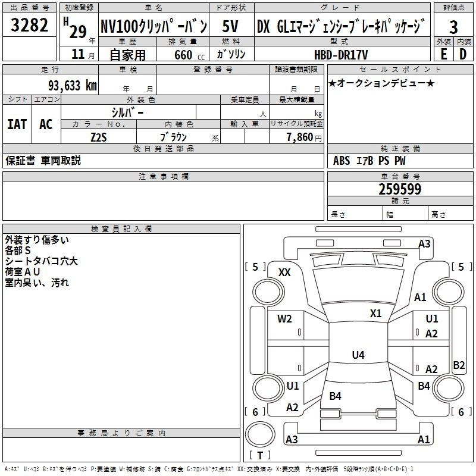Click the オークションデビュー sales point text
476x476 pixels.
(x=381, y=83)
